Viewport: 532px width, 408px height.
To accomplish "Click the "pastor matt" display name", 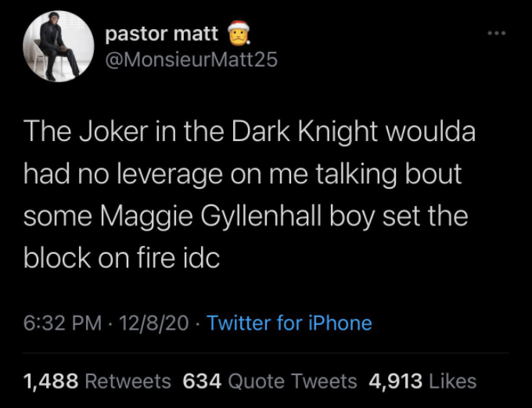I will (161, 34).
